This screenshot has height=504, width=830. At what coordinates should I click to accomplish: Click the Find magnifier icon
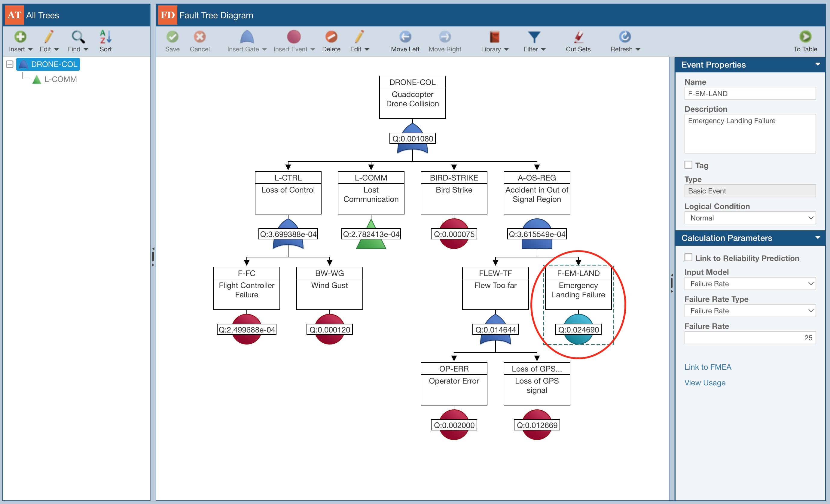pyautogui.click(x=78, y=37)
